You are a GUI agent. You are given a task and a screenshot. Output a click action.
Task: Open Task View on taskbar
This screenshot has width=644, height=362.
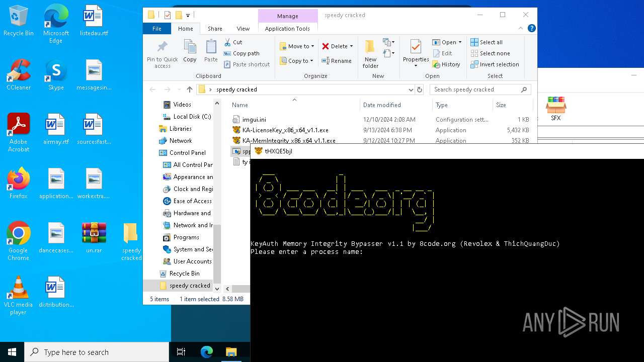[181, 352]
